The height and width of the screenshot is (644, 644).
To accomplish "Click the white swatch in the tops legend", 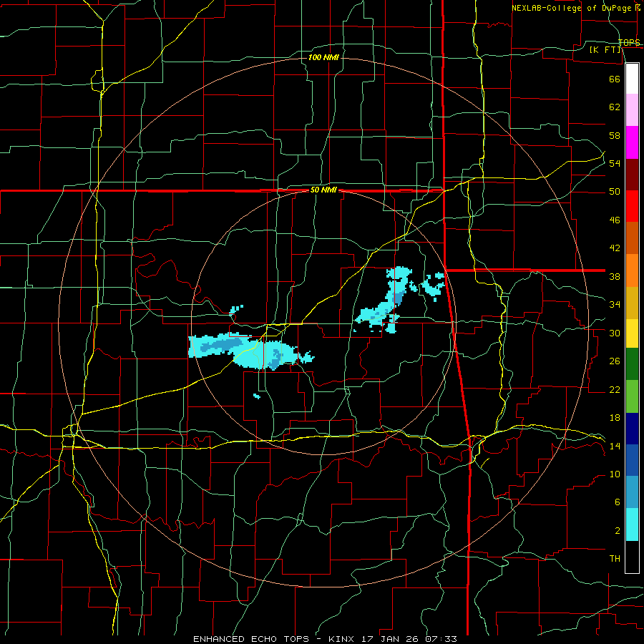I will [x=632, y=79].
